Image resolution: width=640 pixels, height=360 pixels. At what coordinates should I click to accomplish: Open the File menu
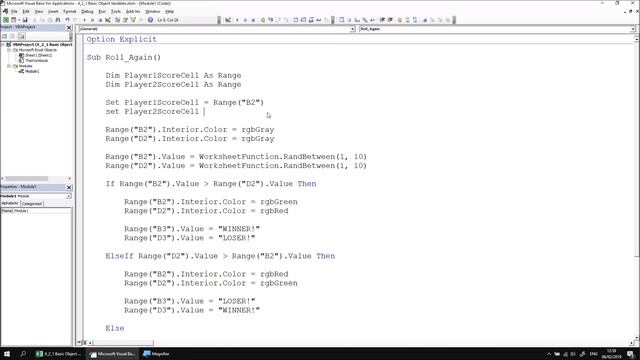tap(14, 11)
